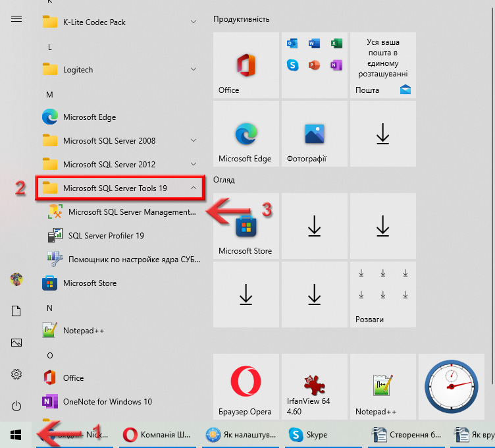Viewport: 495px width, 448px height.
Task: Switch to Opera Компанія Ш... taskbar window
Action: (157, 435)
